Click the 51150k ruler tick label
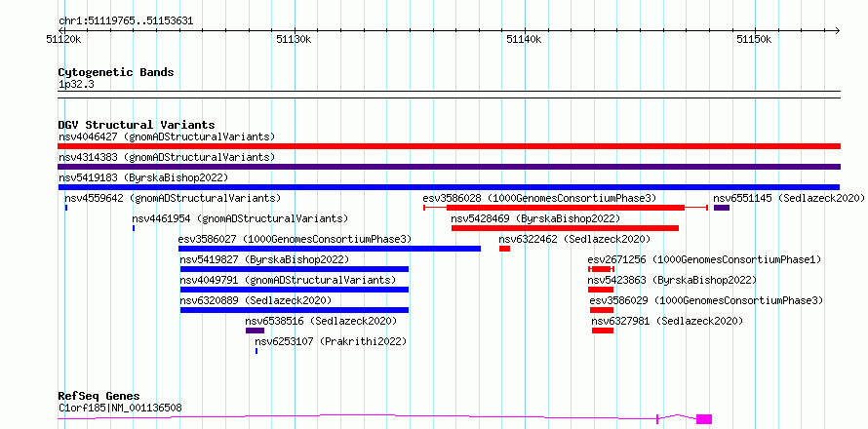The image size is (868, 429). [x=755, y=39]
